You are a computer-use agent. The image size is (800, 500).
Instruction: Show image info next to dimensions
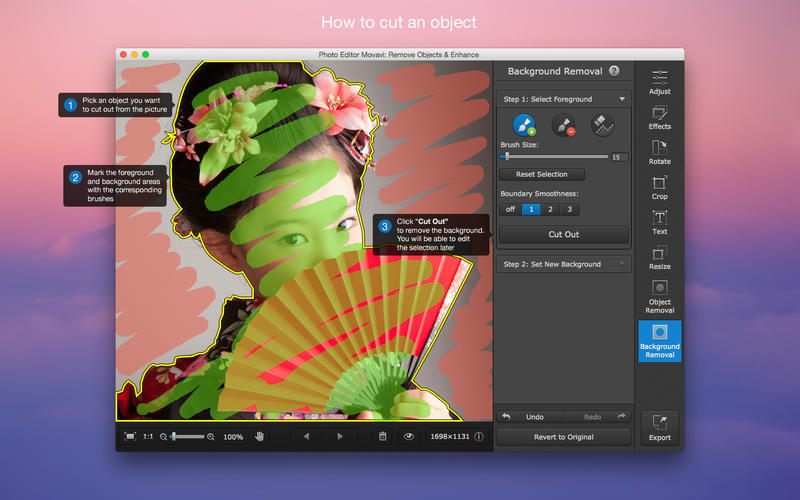478,436
